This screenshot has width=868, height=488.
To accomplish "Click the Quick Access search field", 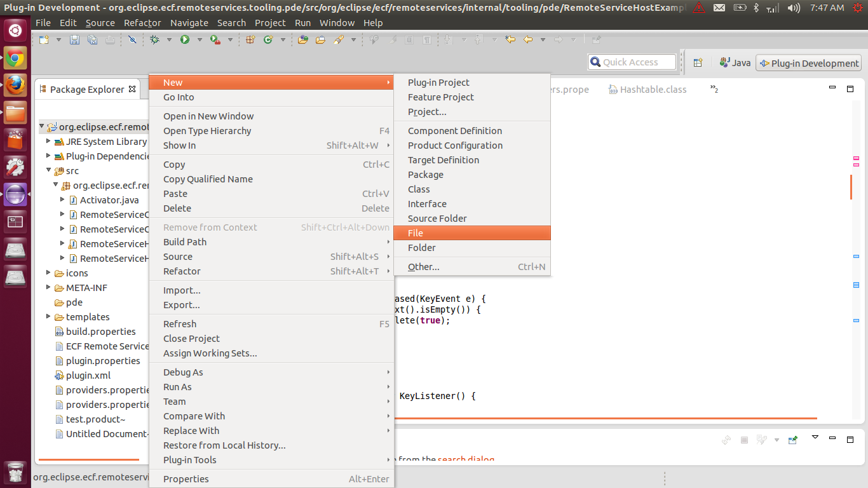I will (632, 62).
